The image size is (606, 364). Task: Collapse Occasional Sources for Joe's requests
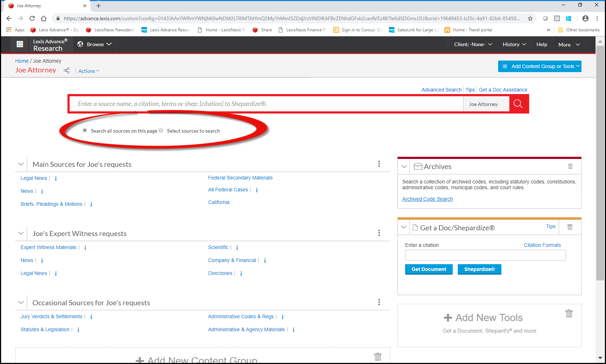point(21,302)
